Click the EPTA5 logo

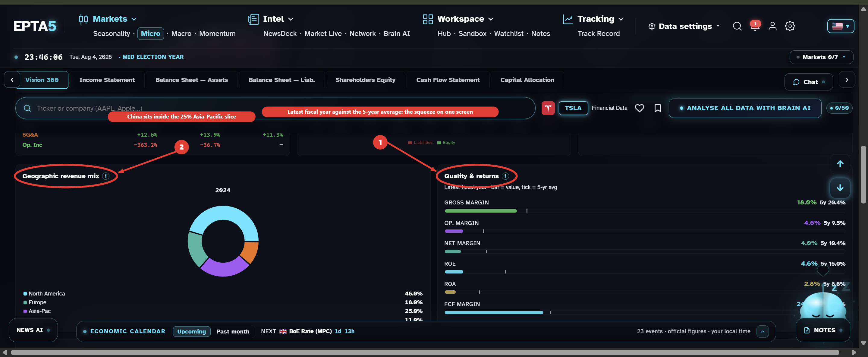(x=35, y=26)
